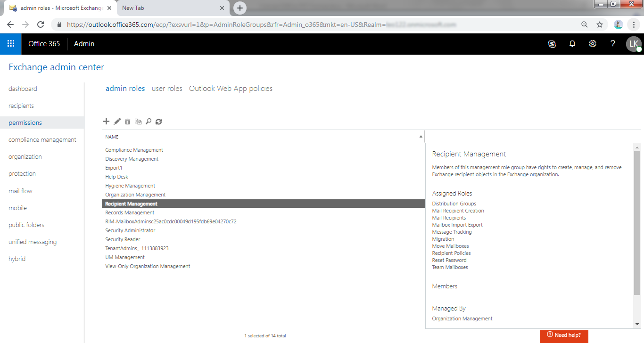644x343 pixels.
Task: Edit the selected role group with pencil icon
Action: pos(117,122)
